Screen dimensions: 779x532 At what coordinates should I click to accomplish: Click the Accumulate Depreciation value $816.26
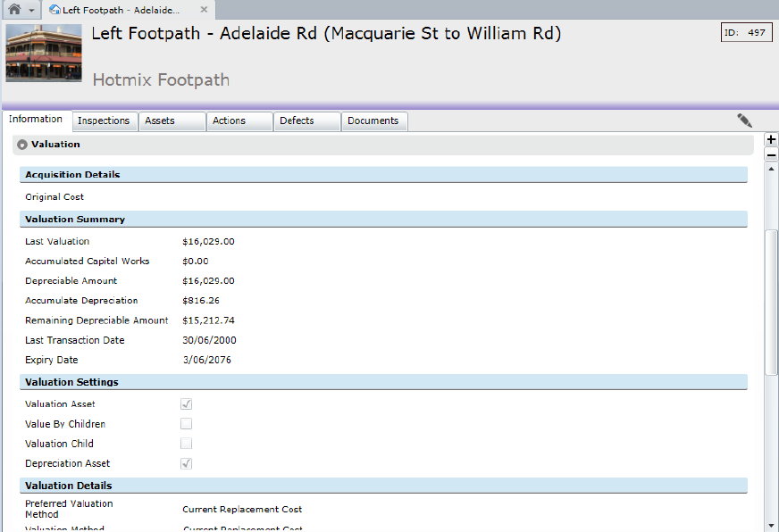click(201, 301)
